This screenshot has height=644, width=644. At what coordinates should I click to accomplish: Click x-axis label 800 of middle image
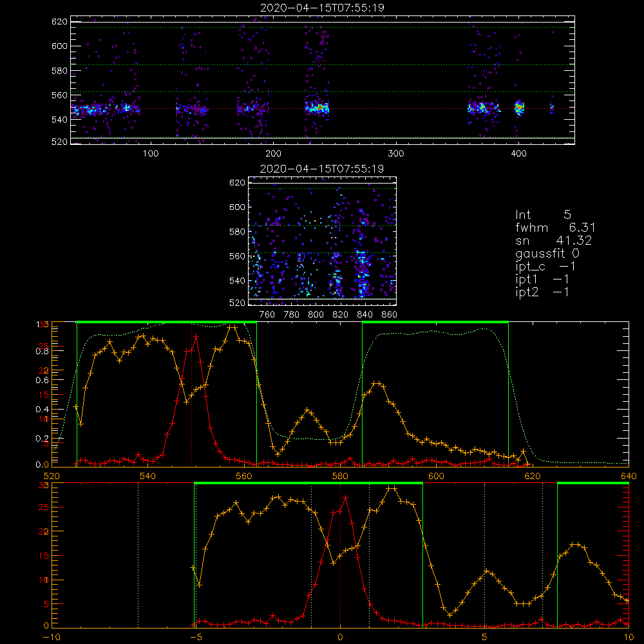pos(316,315)
